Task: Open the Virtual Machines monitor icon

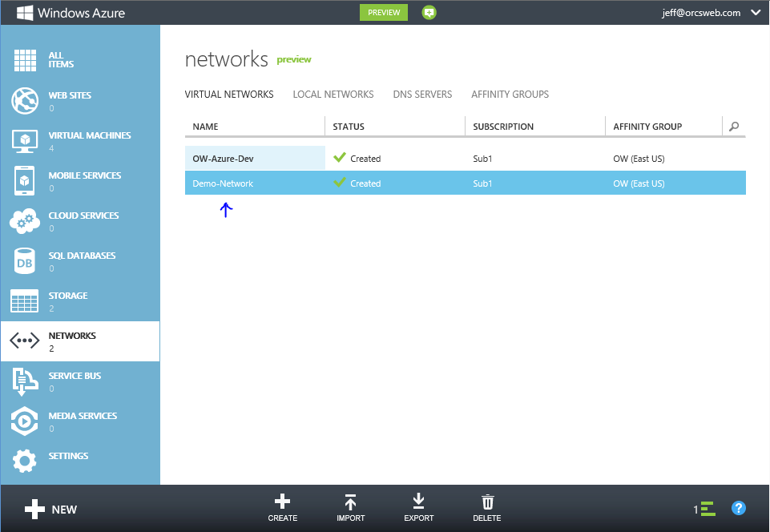Action: [25, 141]
